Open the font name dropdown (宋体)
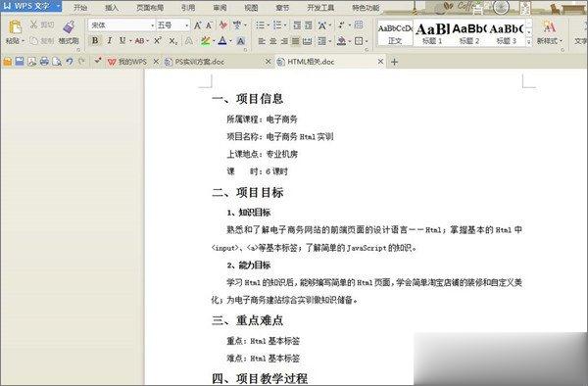Screen dimensions: 588x386 point(153,25)
